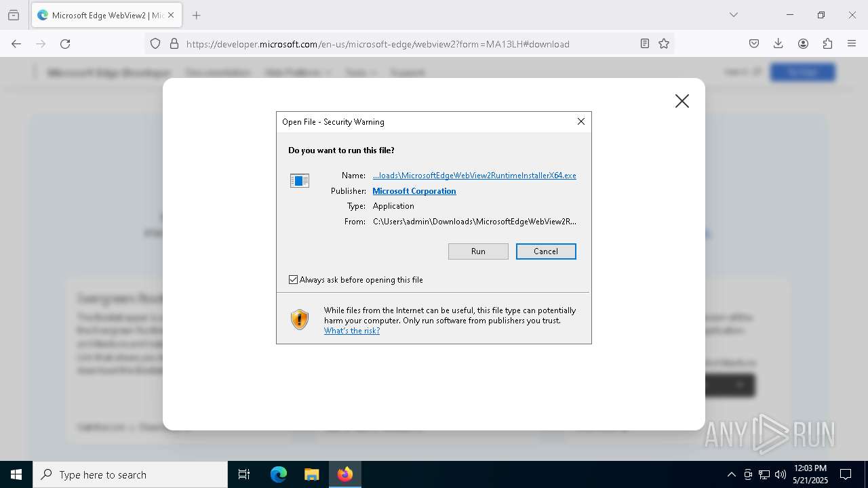
Task: Open the What's the risk link
Action: tap(352, 331)
